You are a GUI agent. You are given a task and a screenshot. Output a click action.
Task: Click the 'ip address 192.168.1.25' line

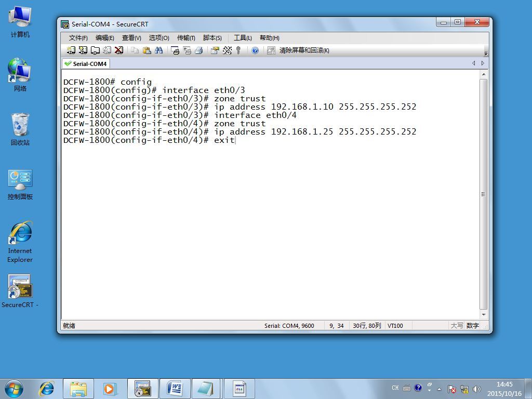click(240, 131)
